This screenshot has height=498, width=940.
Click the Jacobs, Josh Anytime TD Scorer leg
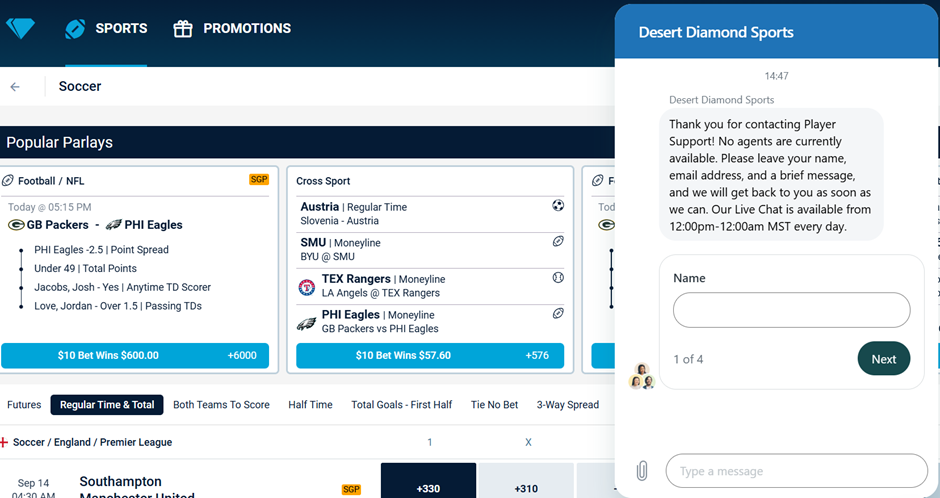tap(122, 287)
